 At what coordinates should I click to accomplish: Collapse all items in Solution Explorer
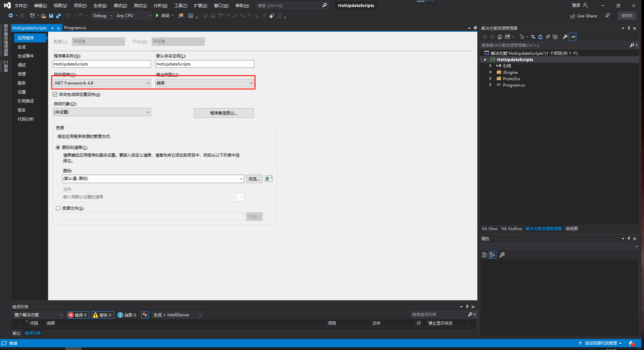548,37
